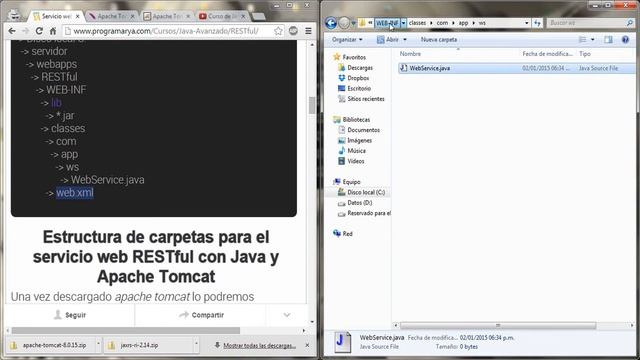Select Reservado para el drive
This screenshot has height=360, width=640.
tap(364, 213)
